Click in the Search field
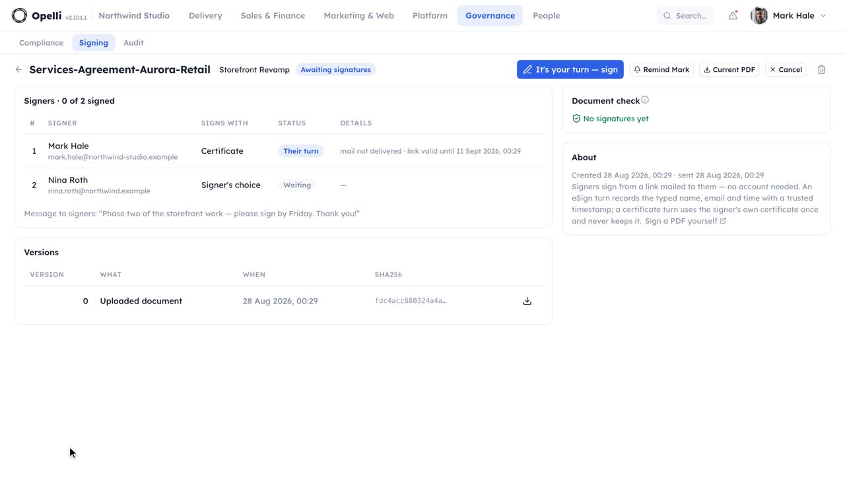Screen dimensions: 845x504 [x=685, y=15]
